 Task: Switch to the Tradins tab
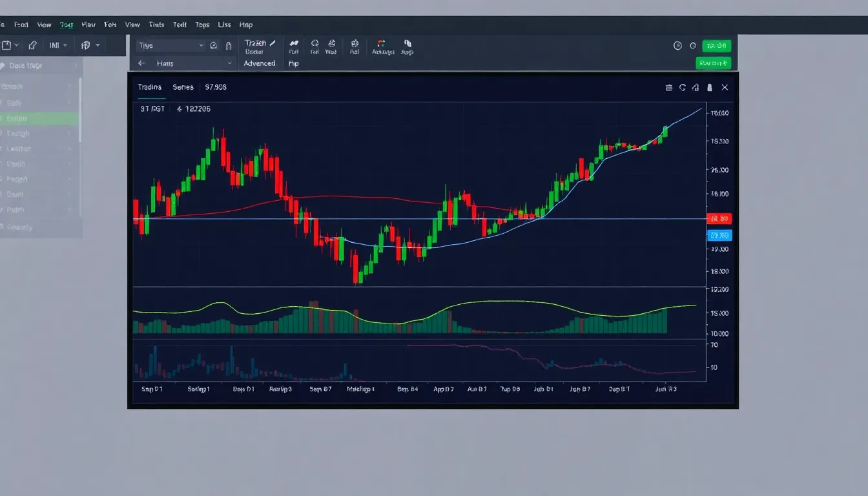[150, 87]
